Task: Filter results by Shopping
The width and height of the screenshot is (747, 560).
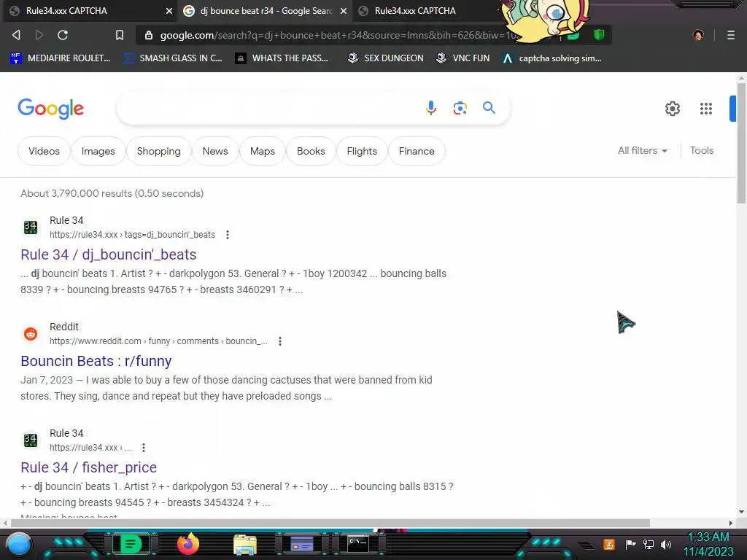Action: 158,151
